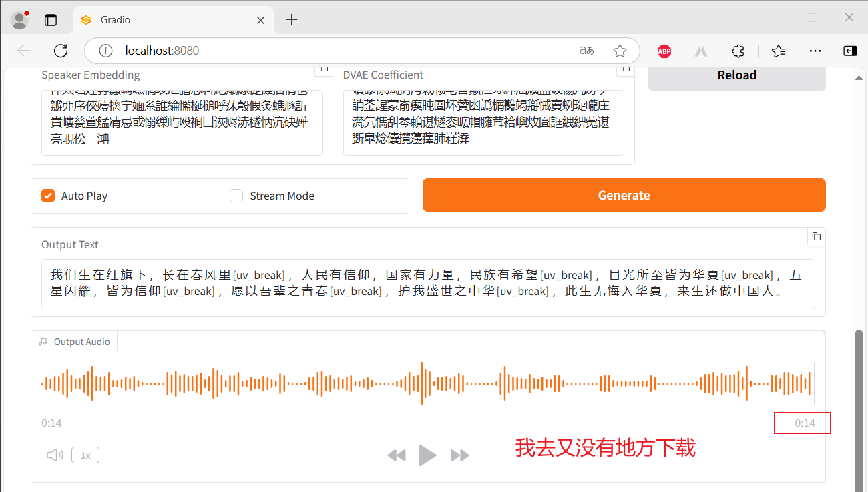Screen dimensions: 868x492
Task: Click the Output Audio label tab
Action: coord(74,342)
